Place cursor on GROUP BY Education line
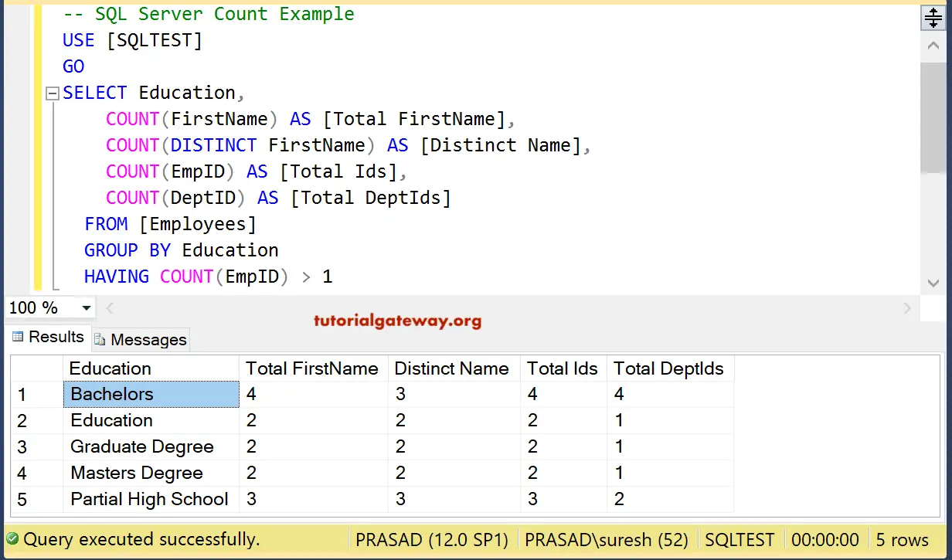 coord(182,250)
